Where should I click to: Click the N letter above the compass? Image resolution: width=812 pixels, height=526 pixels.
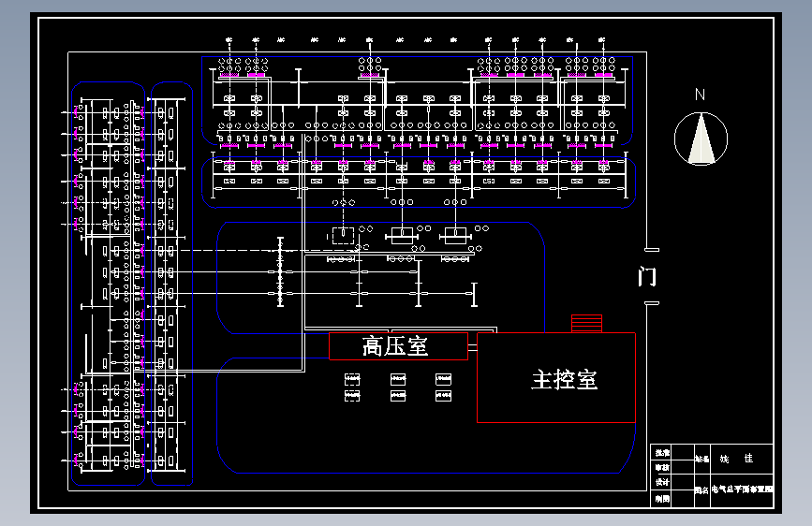[700, 95]
